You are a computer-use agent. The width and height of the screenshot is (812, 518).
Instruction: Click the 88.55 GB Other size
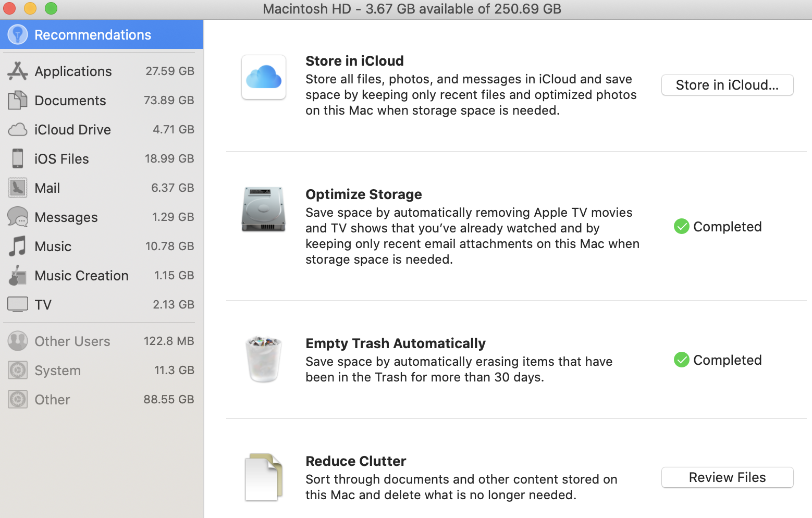(x=169, y=399)
